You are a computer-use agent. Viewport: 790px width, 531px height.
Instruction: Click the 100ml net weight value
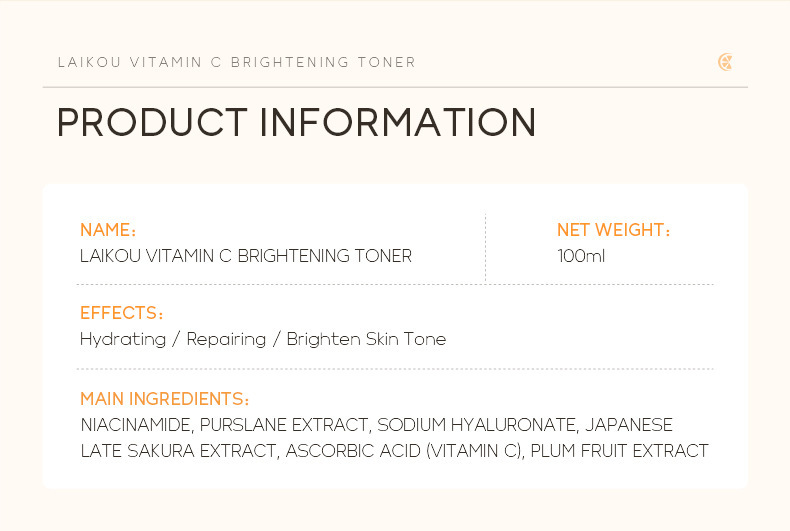[581, 256]
